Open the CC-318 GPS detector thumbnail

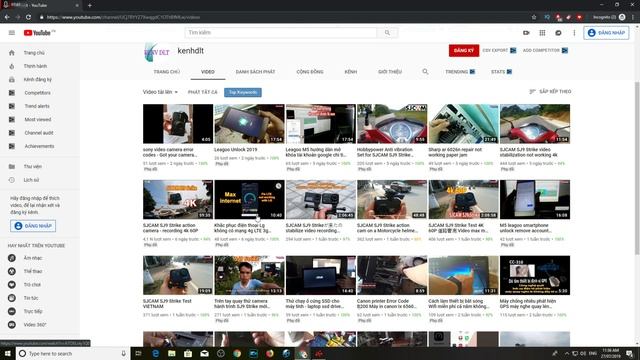click(x=535, y=276)
